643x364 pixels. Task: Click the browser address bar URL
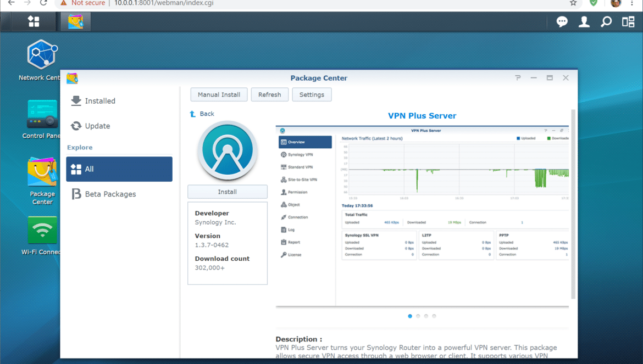point(164,3)
